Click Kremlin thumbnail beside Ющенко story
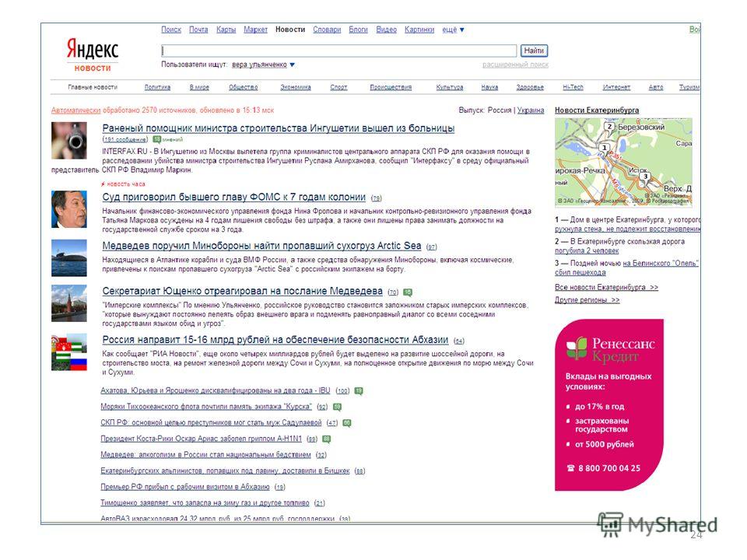The image size is (747, 560). pos(69,303)
